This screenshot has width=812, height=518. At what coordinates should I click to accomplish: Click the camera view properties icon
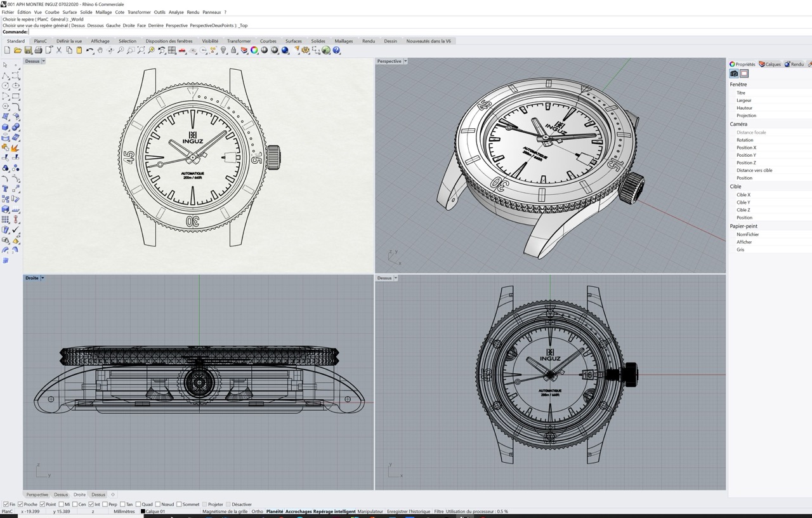(x=734, y=74)
